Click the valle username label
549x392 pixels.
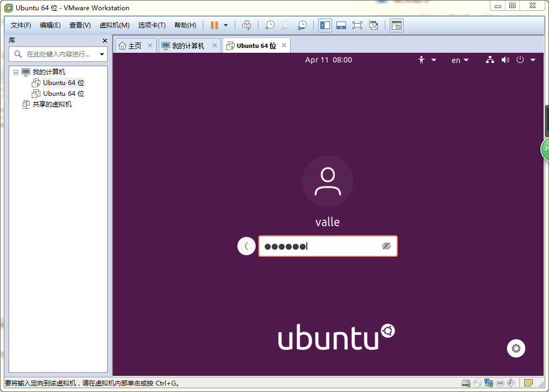pos(328,222)
